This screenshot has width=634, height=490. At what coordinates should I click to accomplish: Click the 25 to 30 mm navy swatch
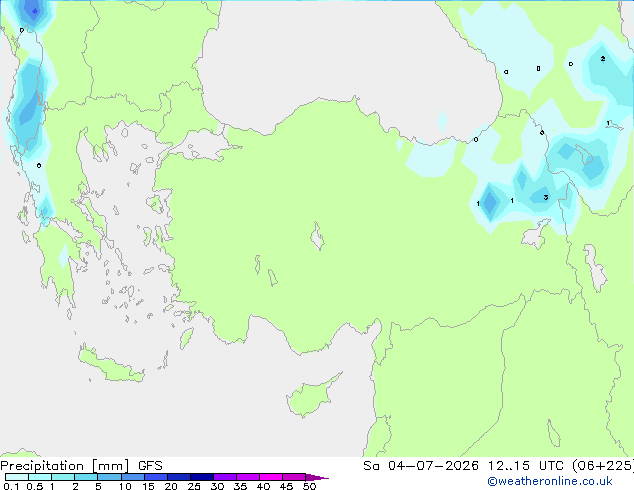pos(202,477)
